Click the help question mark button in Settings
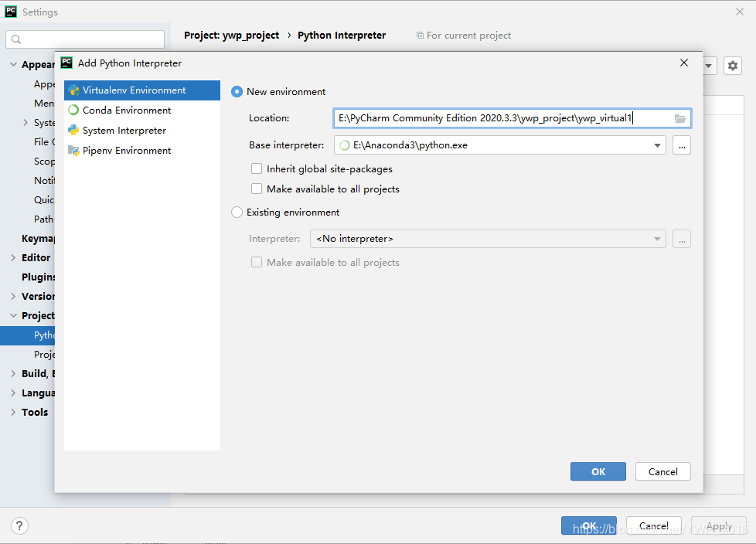This screenshot has width=756, height=544. [19, 525]
